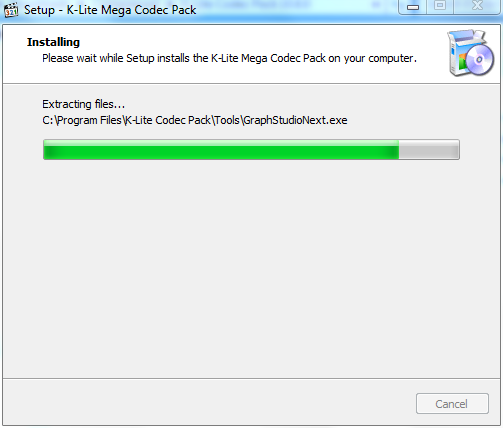Viewport: 503px width, 428px height.
Task: Click 'on your computer' in the header sentence
Action: (x=372, y=58)
